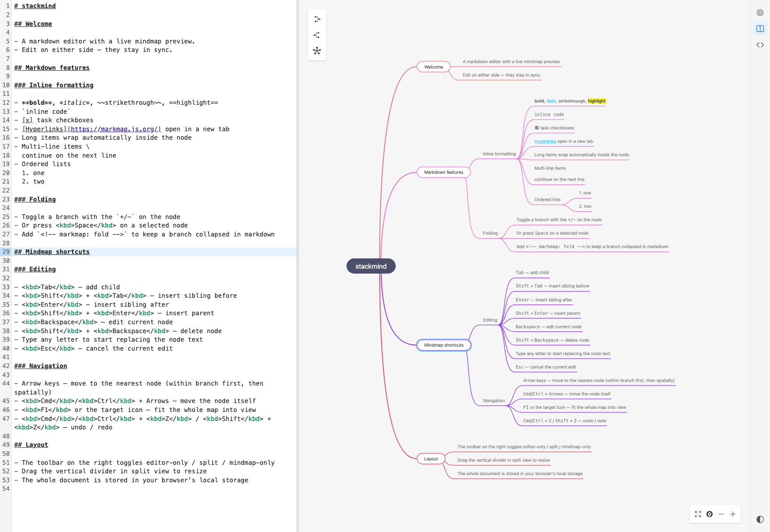Toggle the task checkboxes checkbox in the mindmap

coord(537,128)
